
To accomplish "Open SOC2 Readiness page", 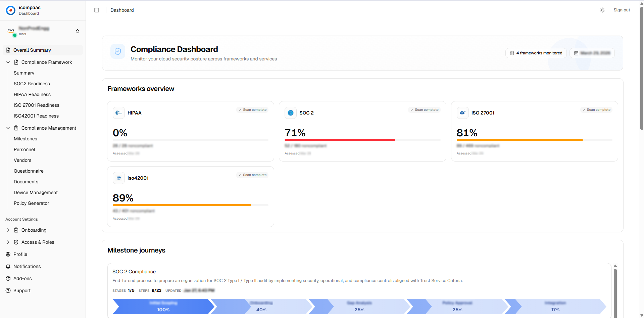I will [32, 84].
